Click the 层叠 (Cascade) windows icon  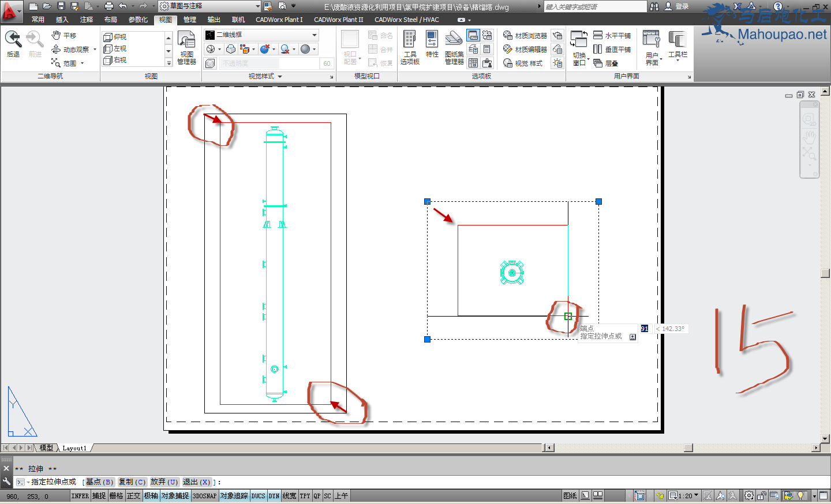coord(605,63)
